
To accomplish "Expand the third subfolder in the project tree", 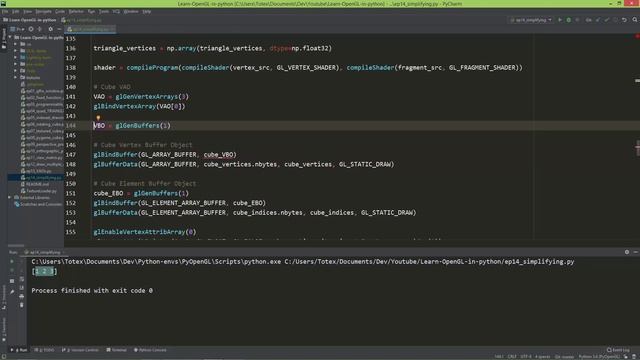I will (x=16, y=57).
